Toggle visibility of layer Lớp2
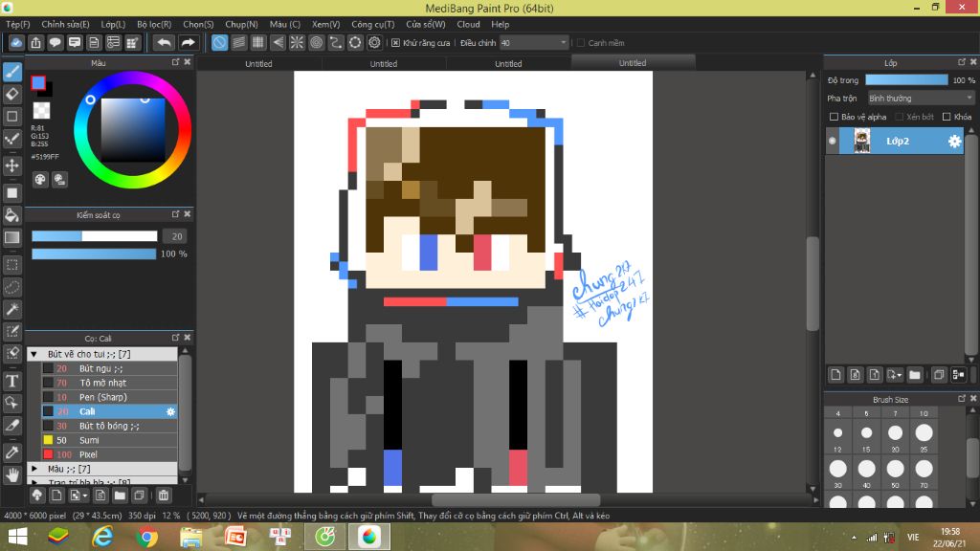 click(x=833, y=142)
